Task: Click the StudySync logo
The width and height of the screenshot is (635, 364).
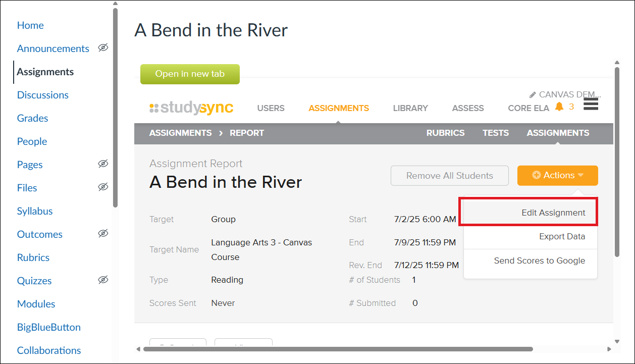Action: click(x=192, y=108)
